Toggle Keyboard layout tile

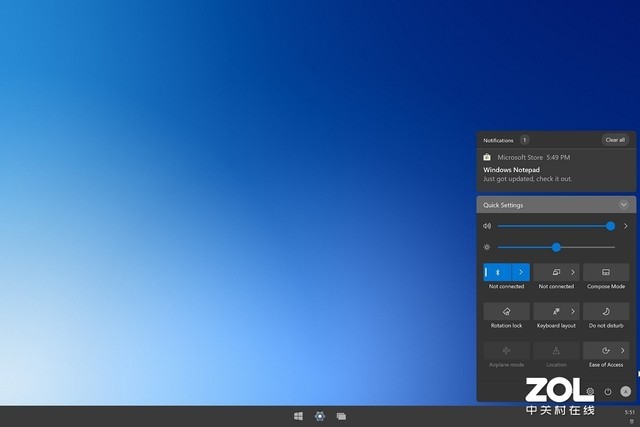556,311
